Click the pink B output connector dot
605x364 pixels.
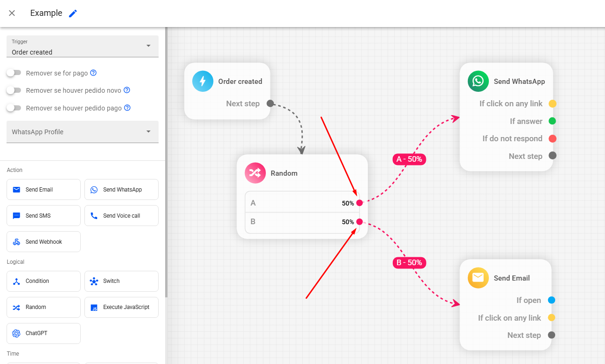tap(359, 222)
